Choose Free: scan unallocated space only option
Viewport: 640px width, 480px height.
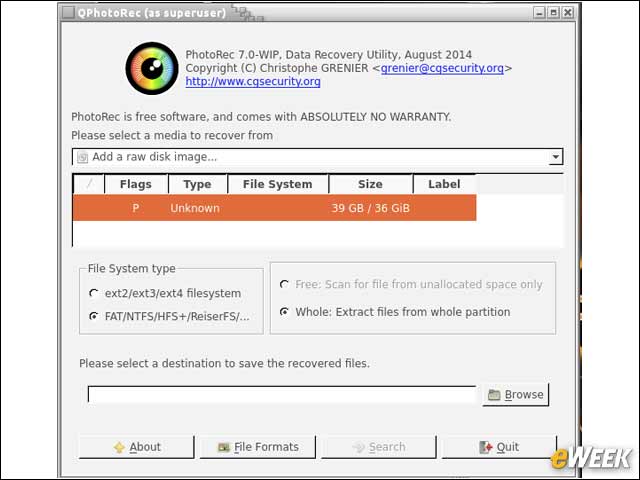(x=284, y=284)
